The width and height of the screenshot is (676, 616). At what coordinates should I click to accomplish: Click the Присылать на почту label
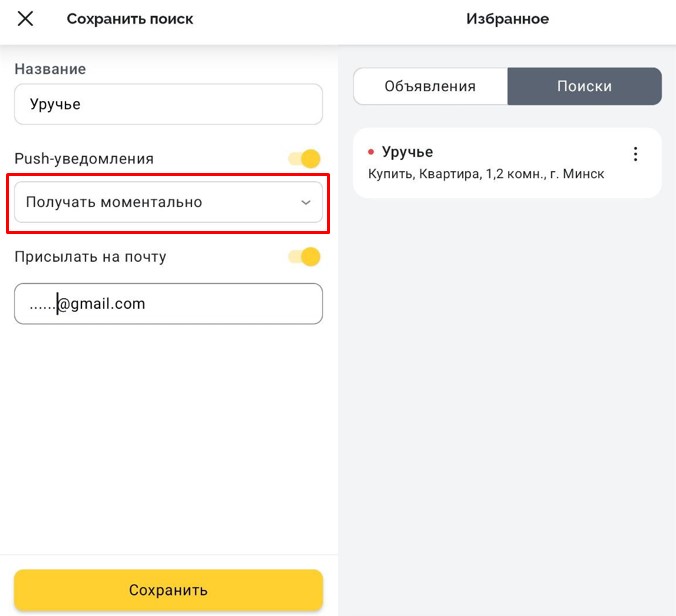pyautogui.click(x=90, y=257)
